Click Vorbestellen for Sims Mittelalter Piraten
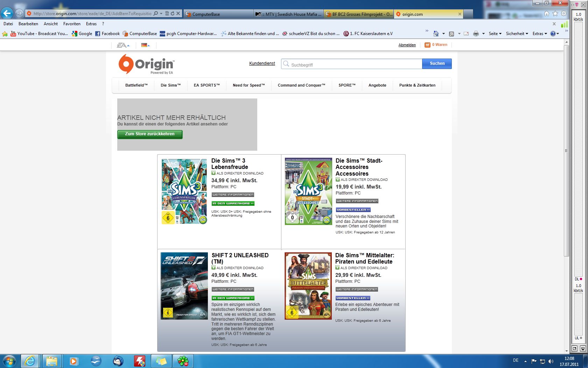This screenshot has height=368, width=588. click(x=353, y=298)
